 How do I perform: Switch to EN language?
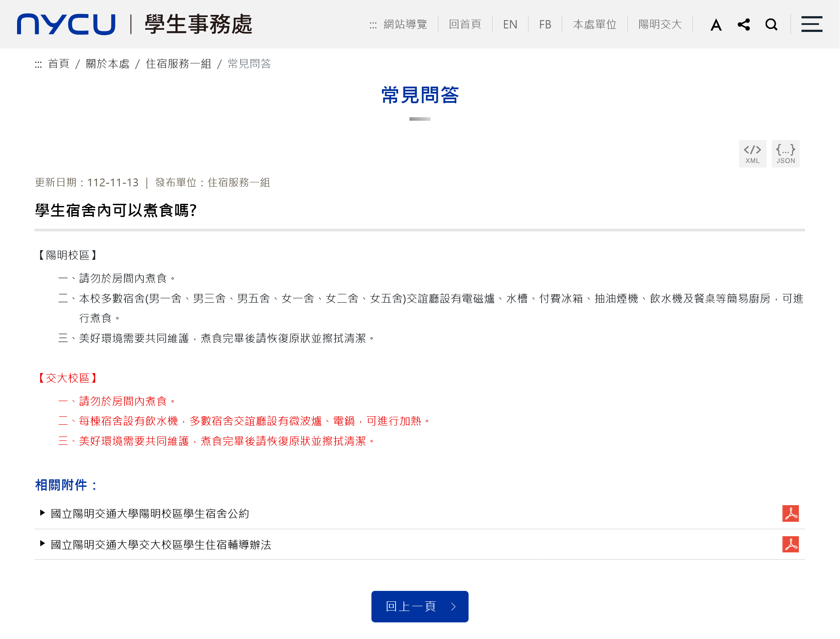point(510,24)
